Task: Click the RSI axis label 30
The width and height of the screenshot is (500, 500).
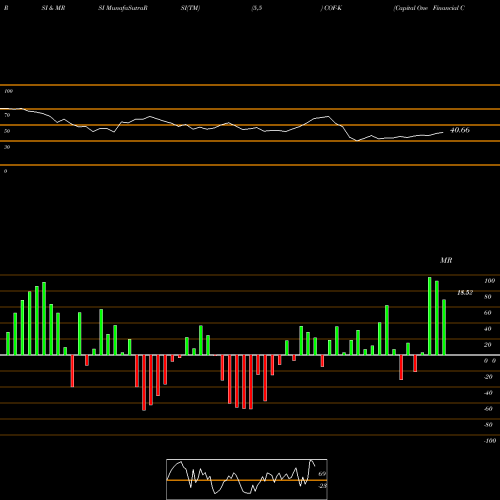Action: pyautogui.click(x=7, y=147)
